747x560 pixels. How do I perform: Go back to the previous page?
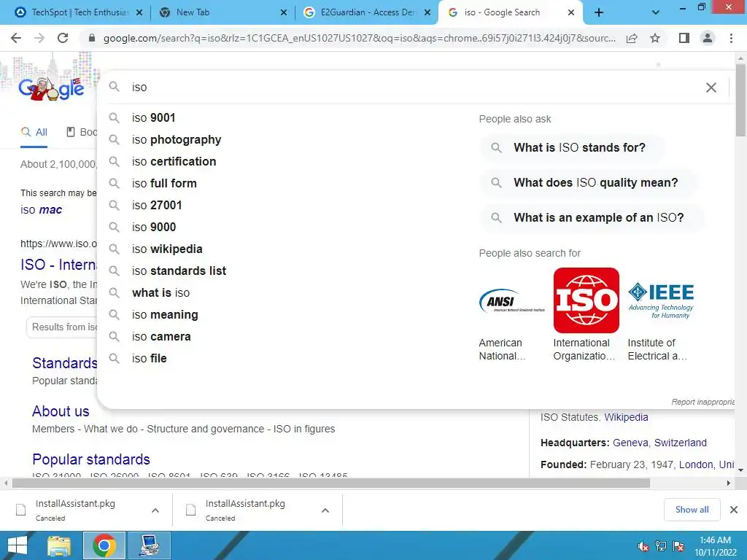(16, 38)
